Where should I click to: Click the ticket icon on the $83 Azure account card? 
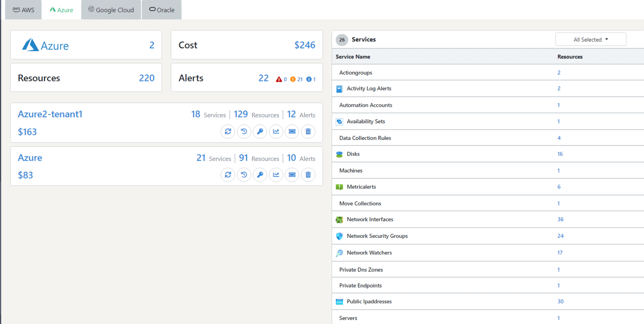pos(292,175)
